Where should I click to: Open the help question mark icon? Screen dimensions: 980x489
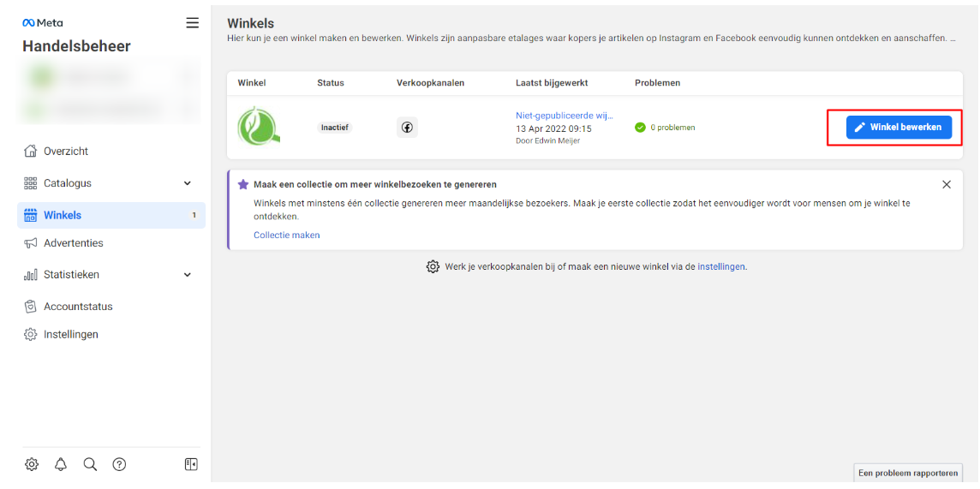pyautogui.click(x=120, y=464)
